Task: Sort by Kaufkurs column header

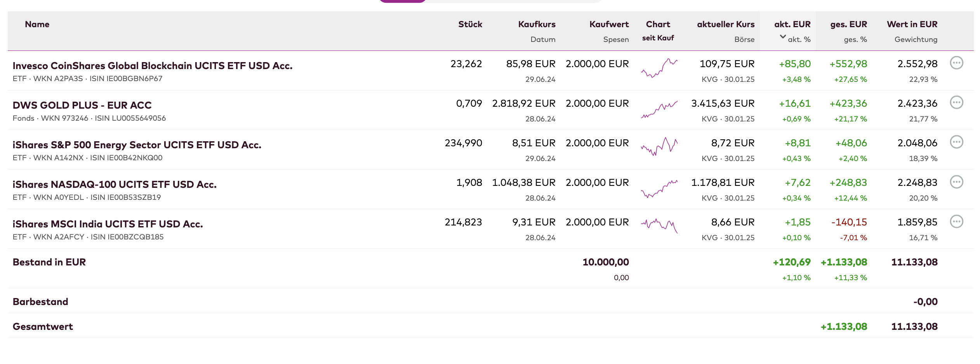Action: click(537, 24)
